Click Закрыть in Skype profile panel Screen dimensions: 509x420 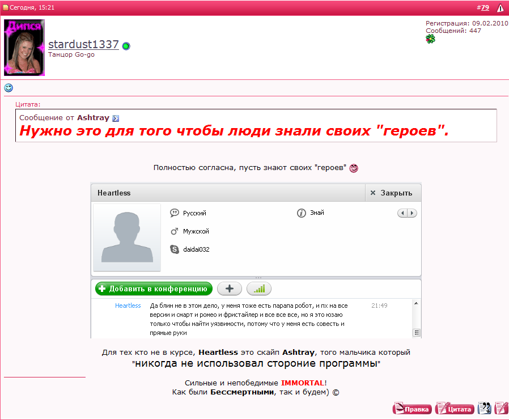tap(393, 193)
